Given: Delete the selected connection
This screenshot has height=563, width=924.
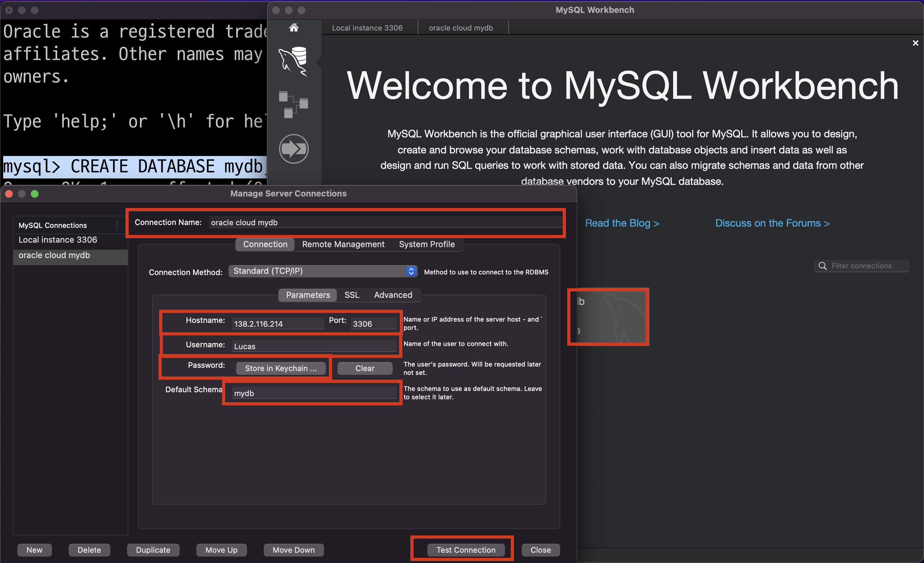Looking at the screenshot, I should point(89,550).
